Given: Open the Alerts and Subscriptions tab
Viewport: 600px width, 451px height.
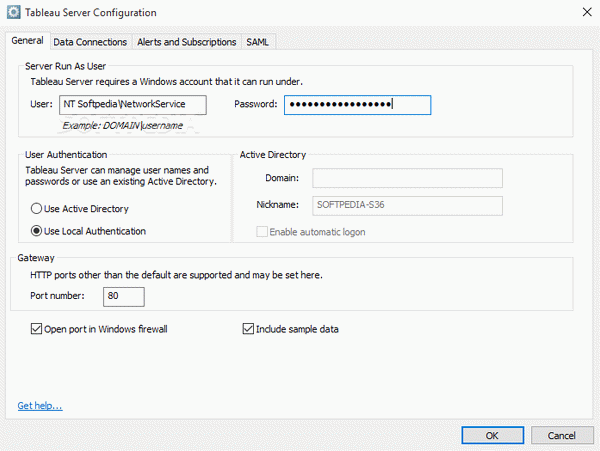Looking at the screenshot, I should click(x=186, y=42).
